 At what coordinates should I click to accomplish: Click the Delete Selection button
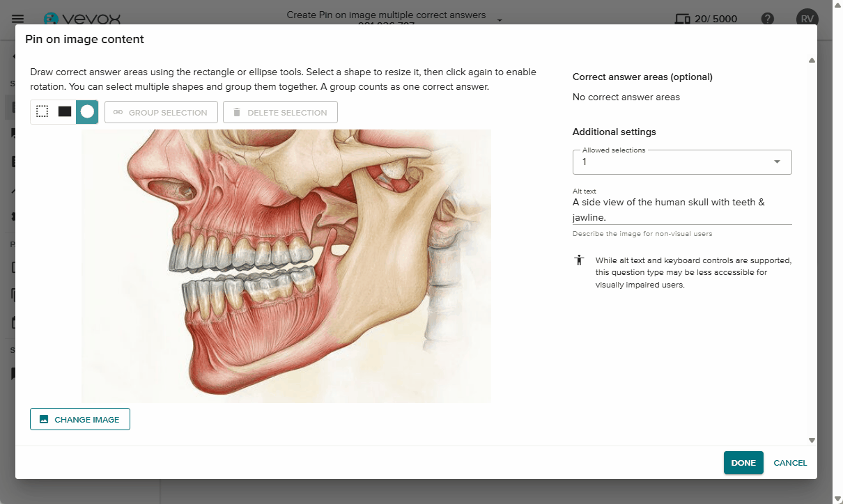tap(280, 111)
